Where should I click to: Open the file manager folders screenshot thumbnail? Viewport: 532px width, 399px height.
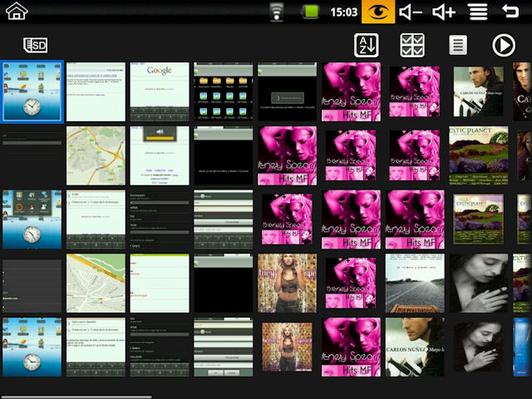point(224,91)
